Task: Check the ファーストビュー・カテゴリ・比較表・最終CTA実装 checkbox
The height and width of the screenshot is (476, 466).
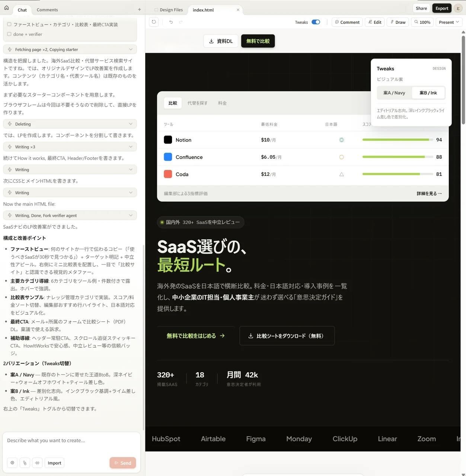Action: coord(9,24)
